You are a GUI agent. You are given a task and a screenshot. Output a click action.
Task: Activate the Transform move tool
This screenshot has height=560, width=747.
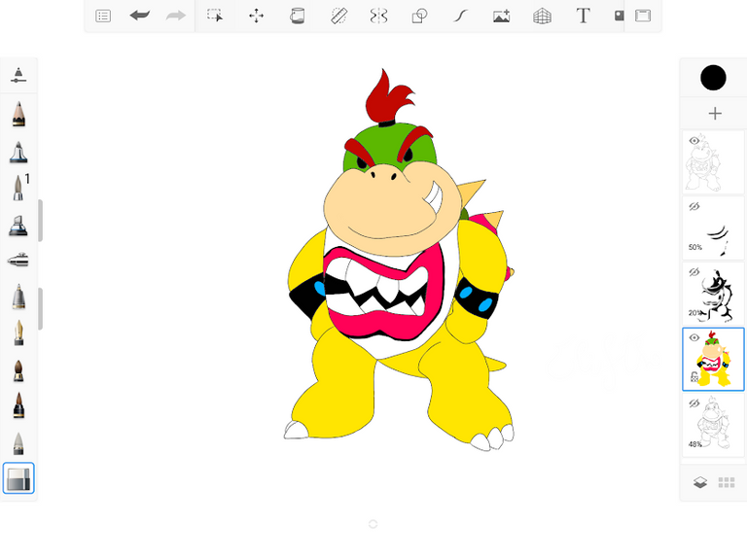257,16
